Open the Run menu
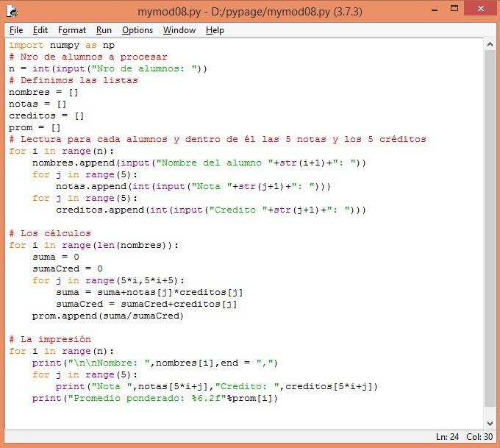 tap(104, 30)
